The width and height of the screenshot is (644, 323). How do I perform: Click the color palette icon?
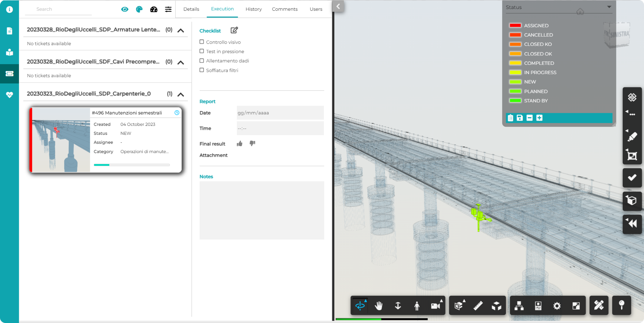pyautogui.click(x=139, y=10)
